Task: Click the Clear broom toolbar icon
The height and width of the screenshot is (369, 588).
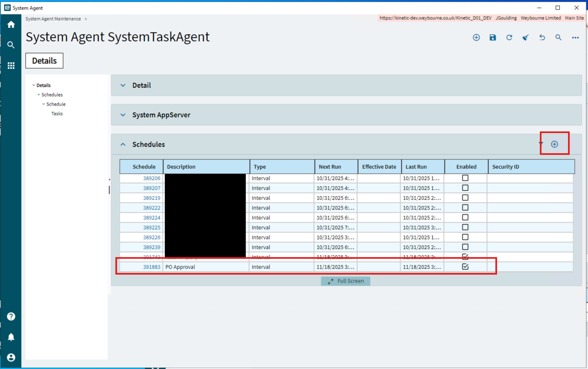Action: [x=526, y=37]
